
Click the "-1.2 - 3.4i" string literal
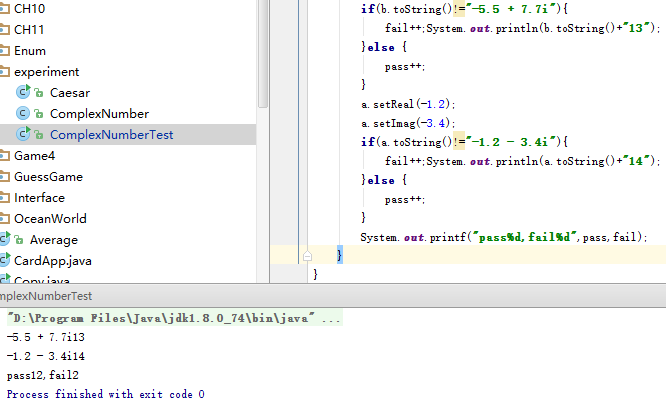tap(510, 142)
